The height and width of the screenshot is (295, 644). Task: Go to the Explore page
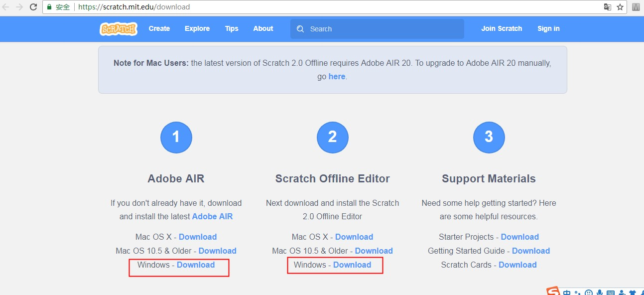tap(197, 28)
